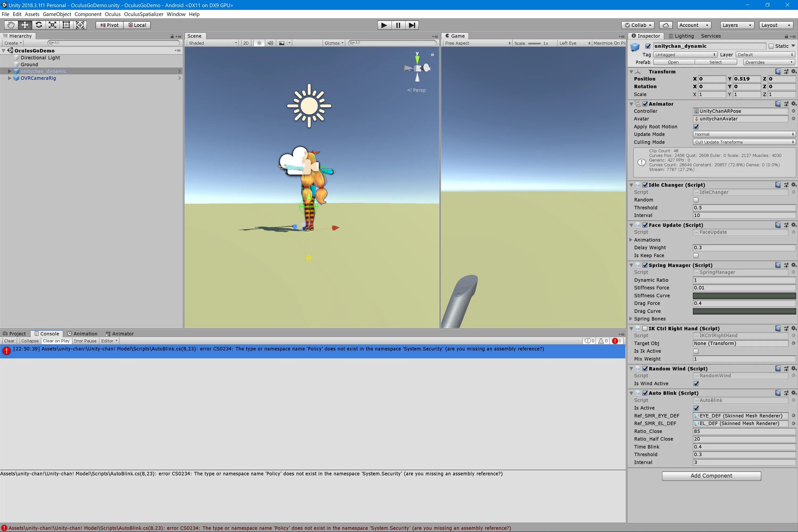Select the Rect Transform tool
The image size is (798, 532).
[x=66, y=25]
